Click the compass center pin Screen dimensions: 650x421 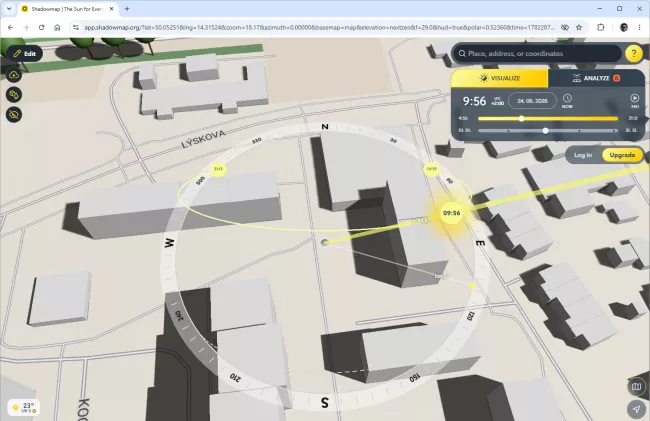click(x=325, y=242)
